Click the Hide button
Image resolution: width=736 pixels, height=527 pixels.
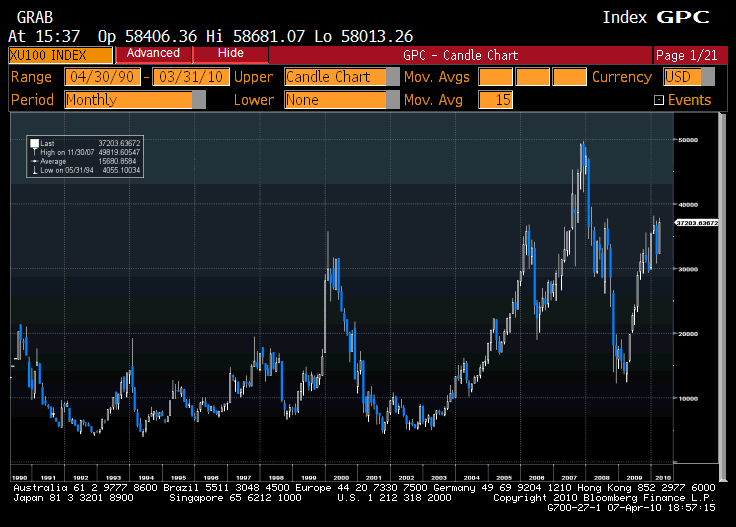pos(230,53)
